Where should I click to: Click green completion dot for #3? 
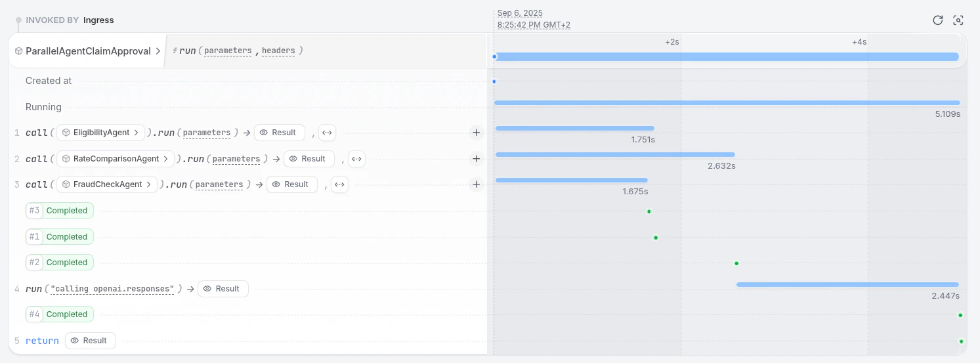[x=649, y=211]
